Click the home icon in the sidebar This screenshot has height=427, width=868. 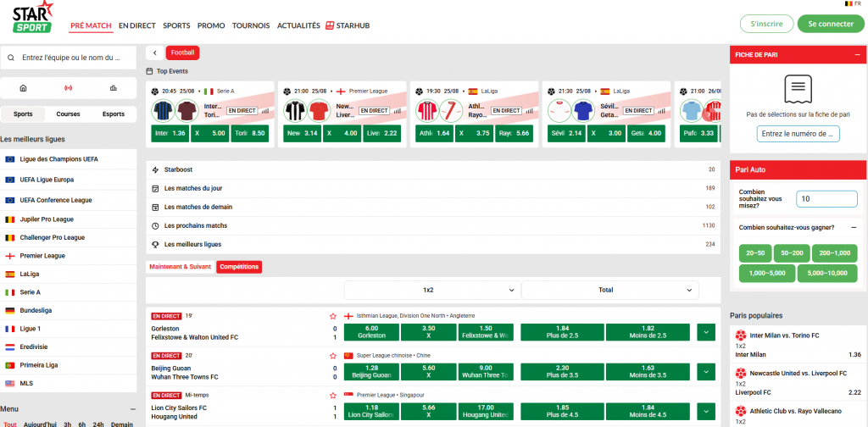click(23, 88)
